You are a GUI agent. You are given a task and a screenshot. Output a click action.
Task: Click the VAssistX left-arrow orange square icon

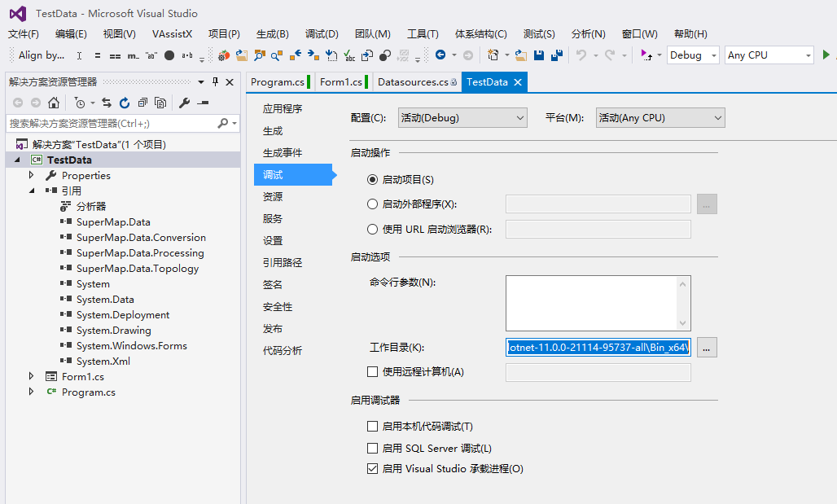[296, 55]
